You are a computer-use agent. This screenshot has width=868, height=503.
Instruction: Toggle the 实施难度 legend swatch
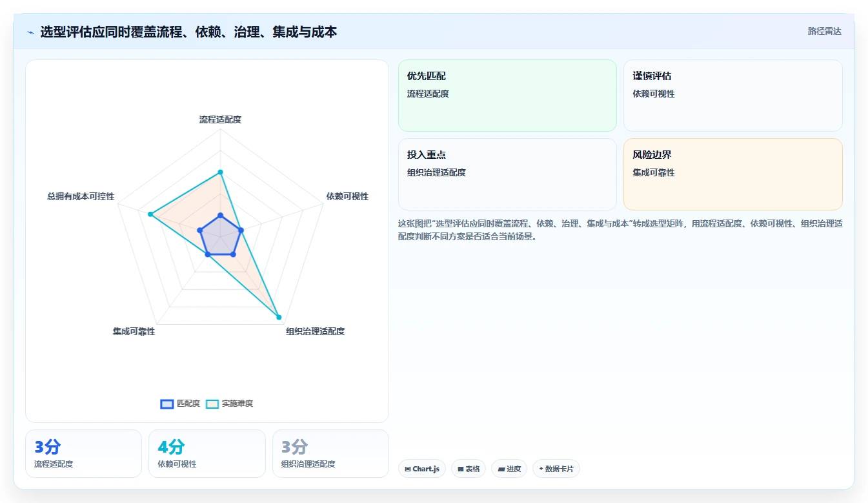[x=212, y=404]
